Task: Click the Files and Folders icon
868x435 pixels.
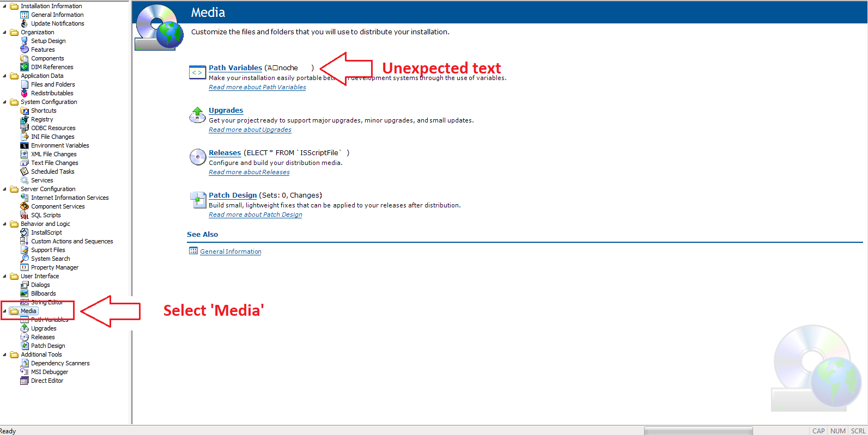Action: coord(25,84)
